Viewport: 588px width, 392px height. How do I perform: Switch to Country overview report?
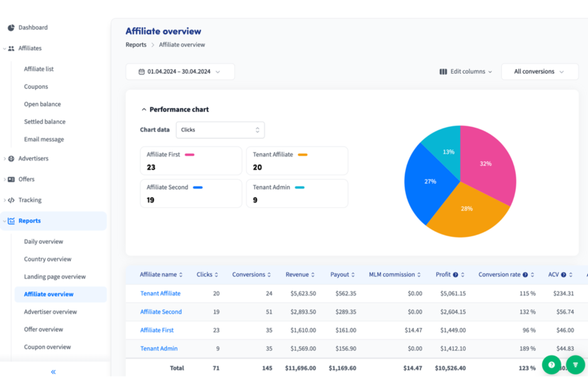(x=48, y=259)
